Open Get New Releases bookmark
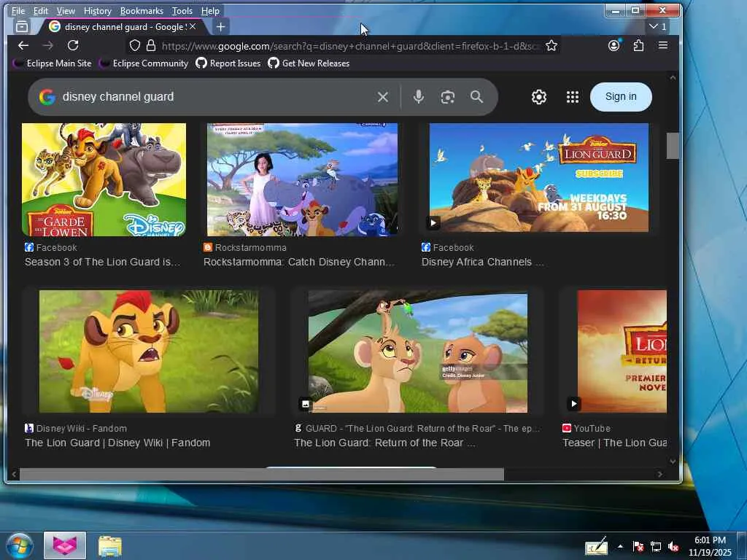The height and width of the screenshot is (560, 747). coord(309,63)
